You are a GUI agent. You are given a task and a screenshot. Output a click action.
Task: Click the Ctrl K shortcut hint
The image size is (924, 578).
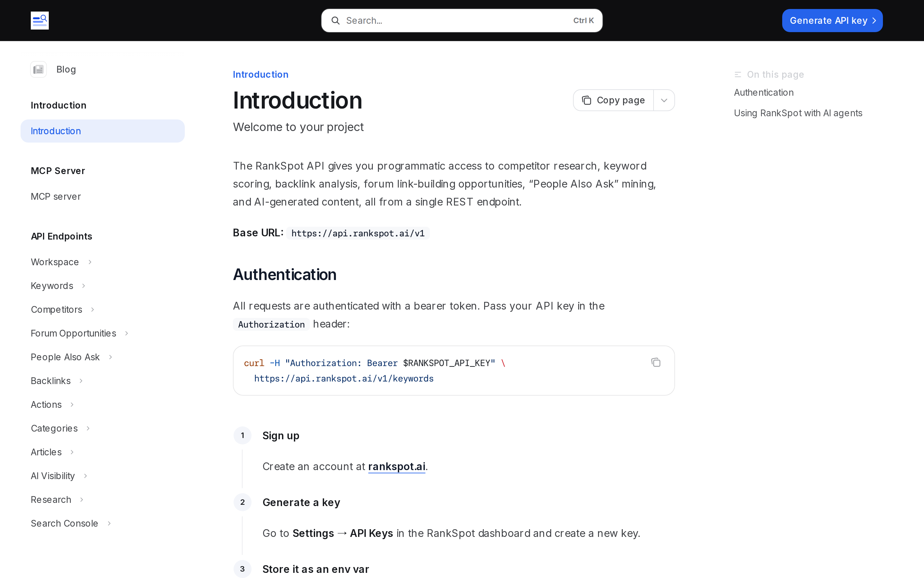click(583, 21)
